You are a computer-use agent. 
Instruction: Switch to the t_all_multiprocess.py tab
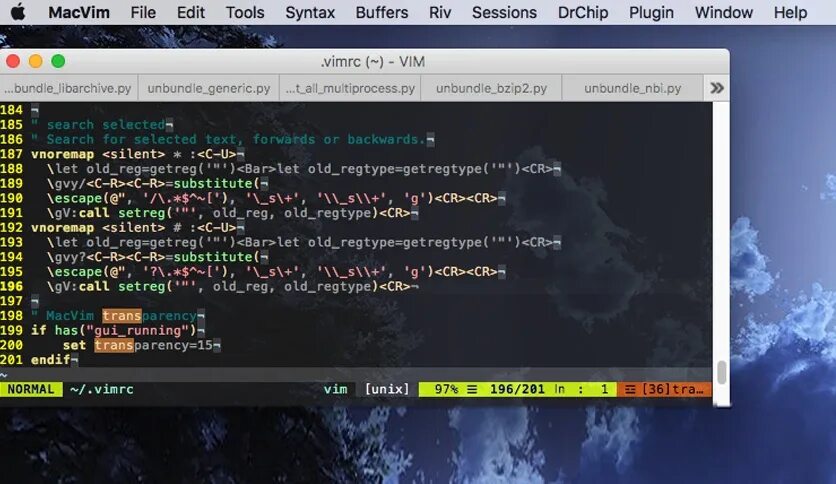350,88
